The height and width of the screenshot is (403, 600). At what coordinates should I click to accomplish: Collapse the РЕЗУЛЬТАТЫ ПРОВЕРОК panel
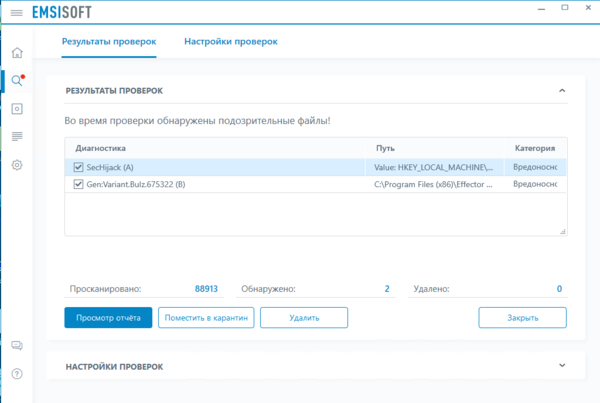click(x=562, y=91)
